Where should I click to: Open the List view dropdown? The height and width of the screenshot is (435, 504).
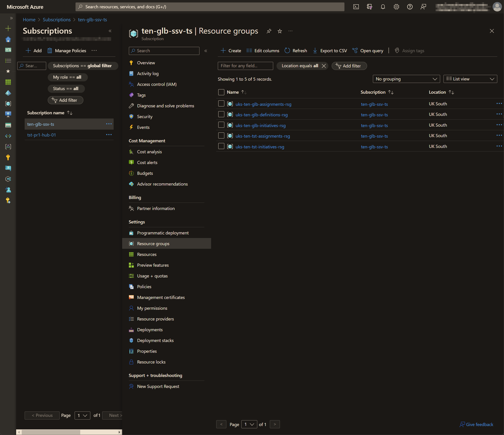[x=470, y=79]
